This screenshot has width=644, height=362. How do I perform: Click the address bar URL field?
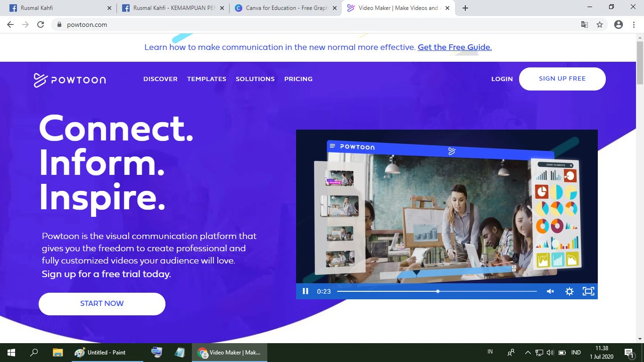click(x=316, y=25)
